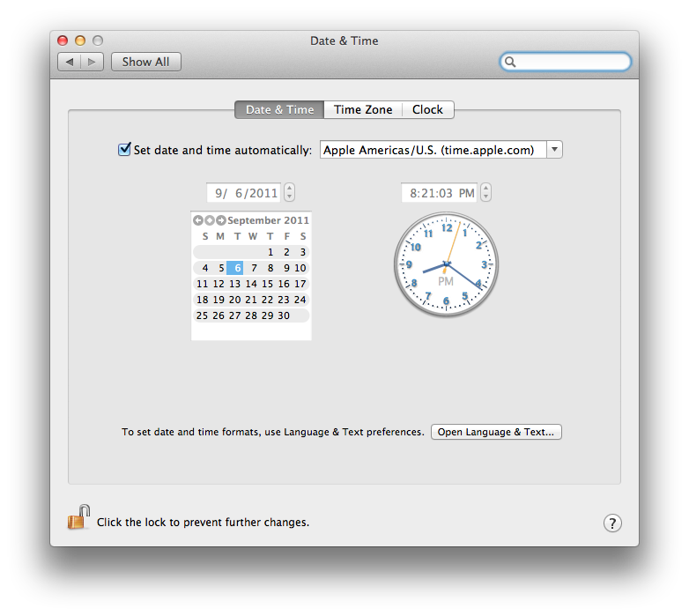The image size is (689, 616).
Task: Uncheck Set date and time automatically
Action: pos(124,150)
